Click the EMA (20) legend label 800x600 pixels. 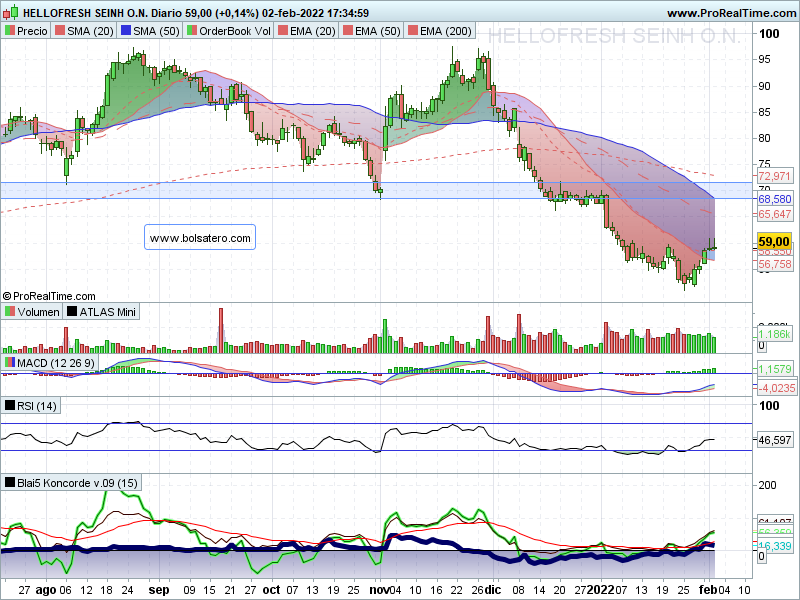point(312,31)
